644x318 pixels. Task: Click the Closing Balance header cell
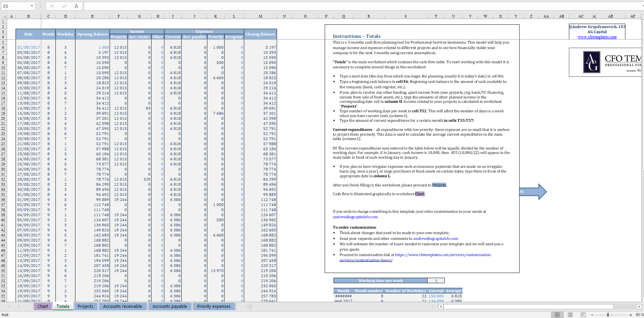tap(260, 34)
